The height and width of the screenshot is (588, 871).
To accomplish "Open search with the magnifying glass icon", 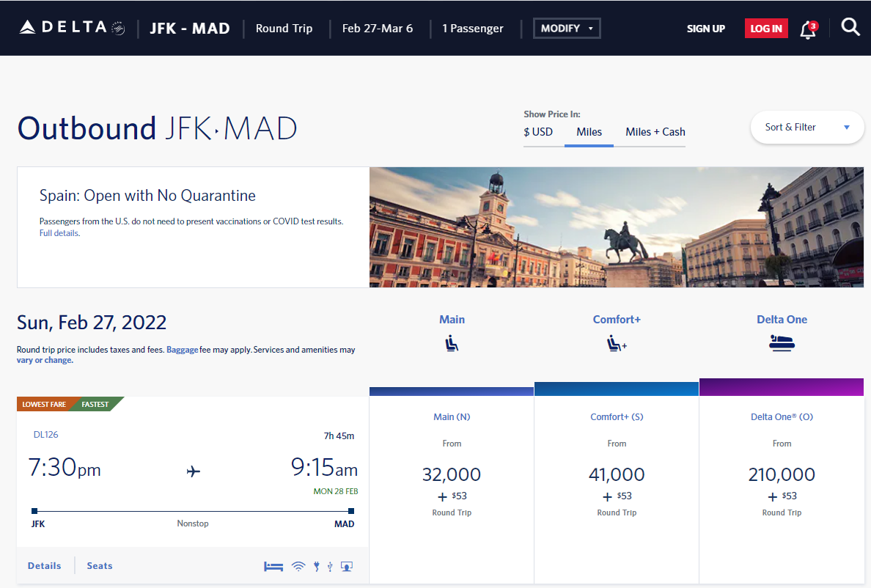I will 850,26.
